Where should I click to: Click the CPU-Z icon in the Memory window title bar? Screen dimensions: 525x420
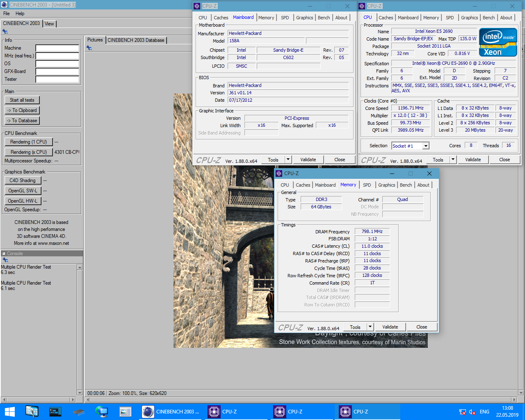(279, 173)
